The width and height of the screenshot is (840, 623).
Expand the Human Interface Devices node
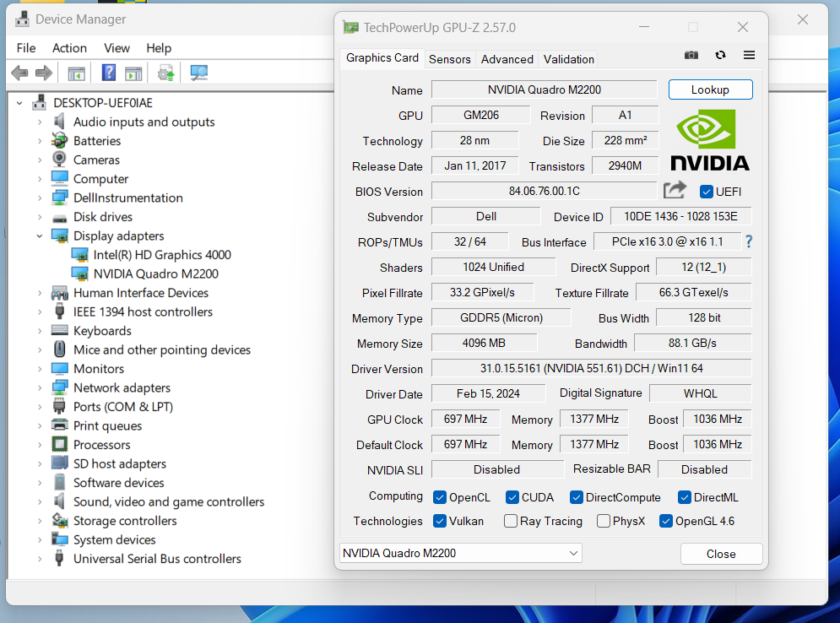pos(40,293)
